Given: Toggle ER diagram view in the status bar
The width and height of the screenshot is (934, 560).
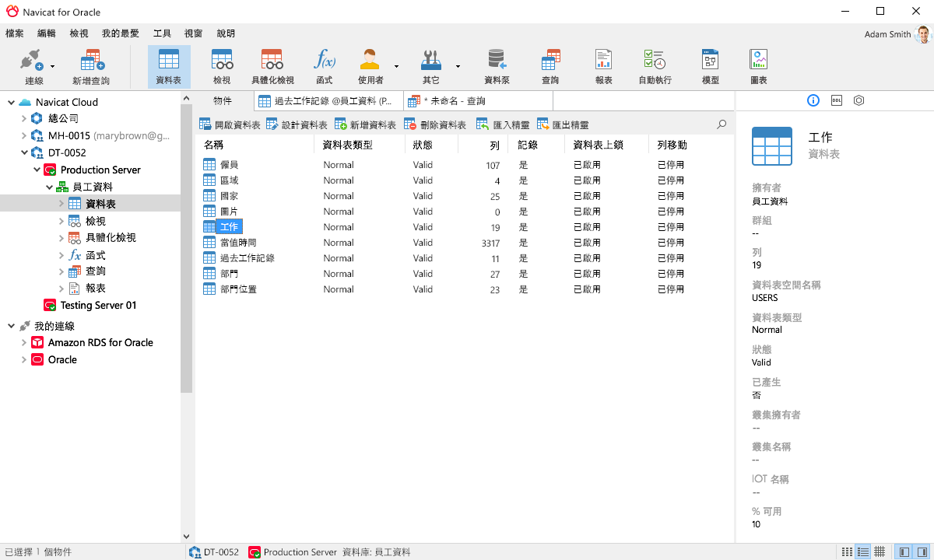Looking at the screenshot, I should click(x=879, y=551).
